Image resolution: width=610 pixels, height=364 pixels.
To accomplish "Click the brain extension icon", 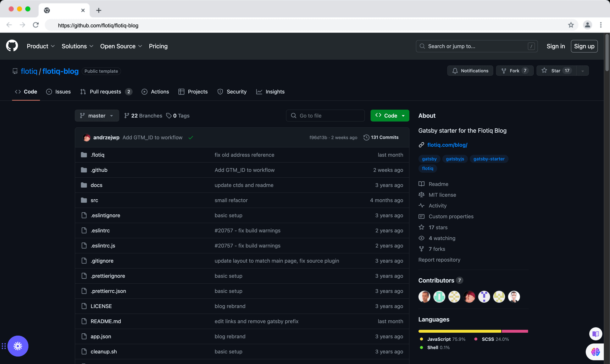I will click(x=596, y=352).
